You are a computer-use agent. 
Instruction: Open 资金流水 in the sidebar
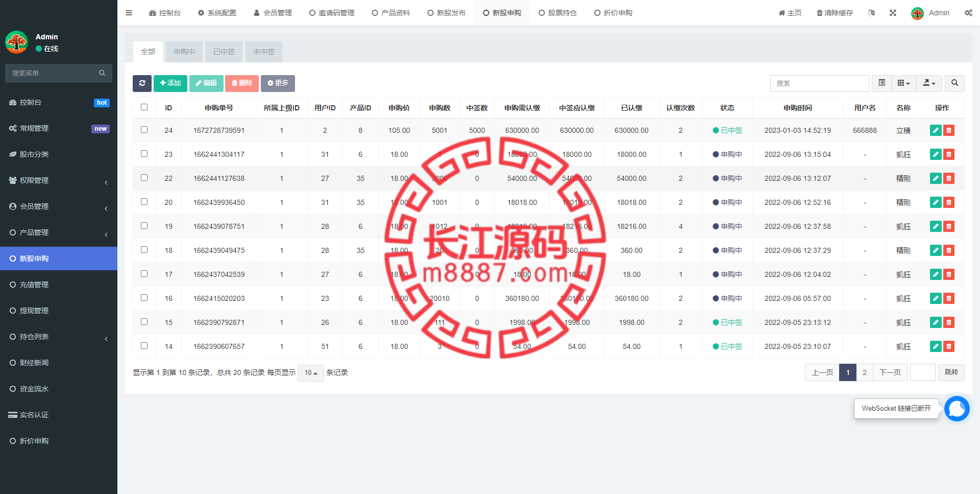59,389
